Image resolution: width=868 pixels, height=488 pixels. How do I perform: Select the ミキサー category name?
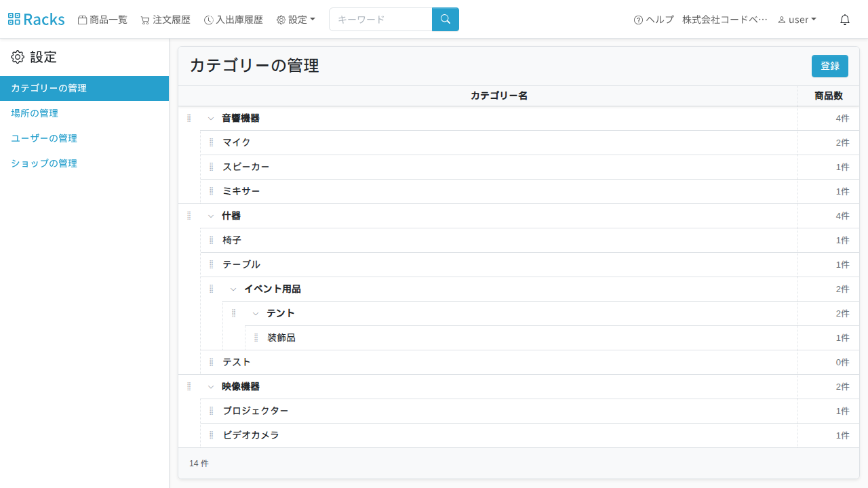point(241,191)
